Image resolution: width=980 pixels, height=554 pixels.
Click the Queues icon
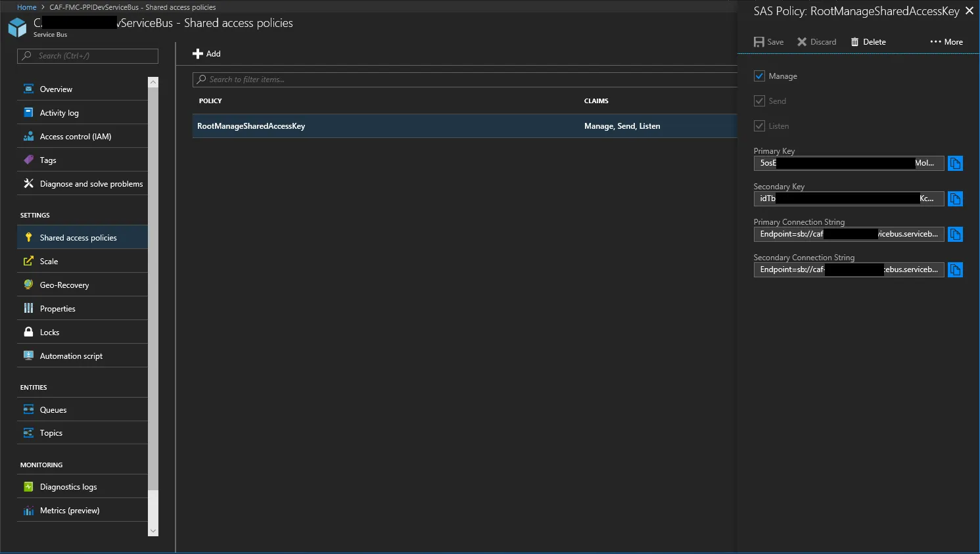click(28, 409)
